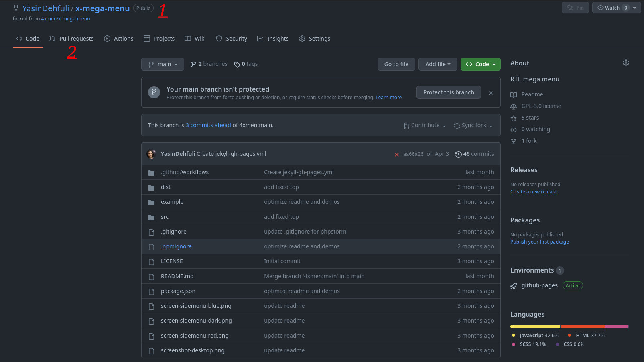Click the JavaScript 42.6% language entry

[x=535, y=336]
